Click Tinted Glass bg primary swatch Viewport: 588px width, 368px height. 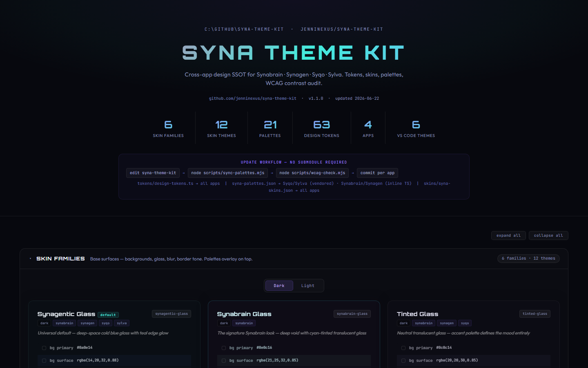[403, 348]
